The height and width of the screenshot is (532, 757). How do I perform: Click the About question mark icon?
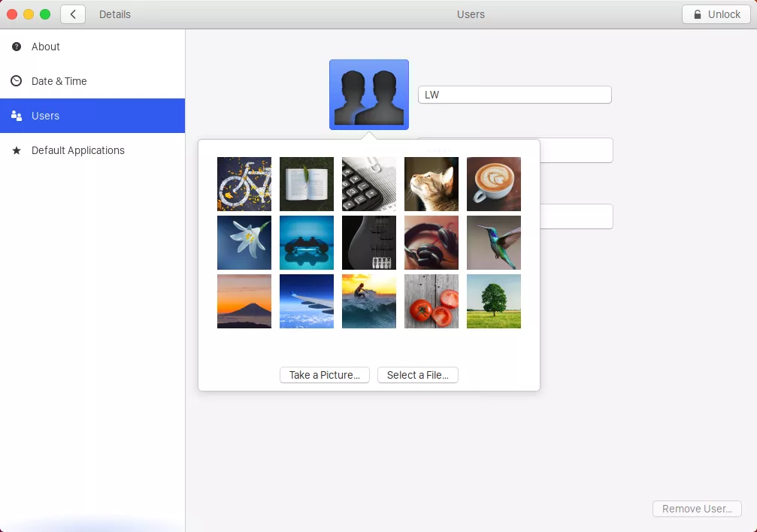pos(17,47)
